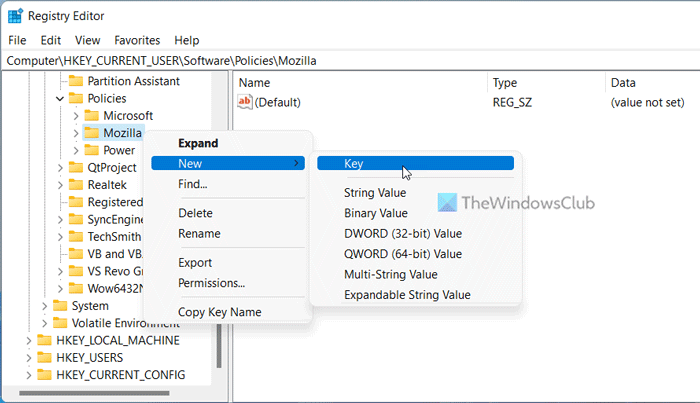
Task: Expand the HKEY_CURRENT_CONFIG hive chevron
Action: [x=29, y=375]
